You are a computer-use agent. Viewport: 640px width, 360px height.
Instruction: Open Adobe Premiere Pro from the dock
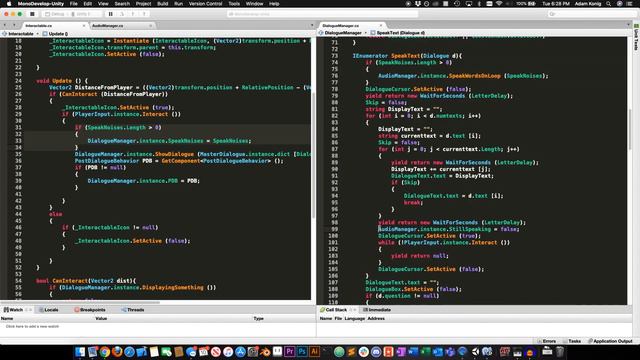coord(290,351)
